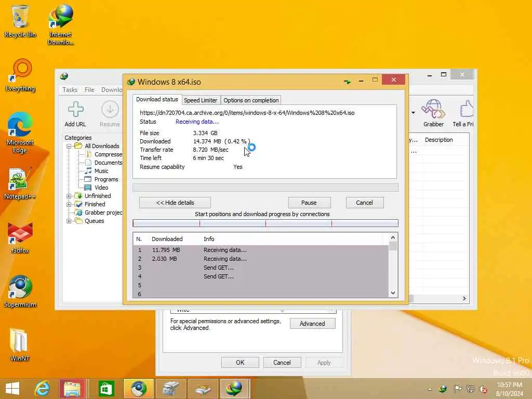Screen dimensions: 532x399
Task: Expand Finished category node
Action: coord(69,205)
